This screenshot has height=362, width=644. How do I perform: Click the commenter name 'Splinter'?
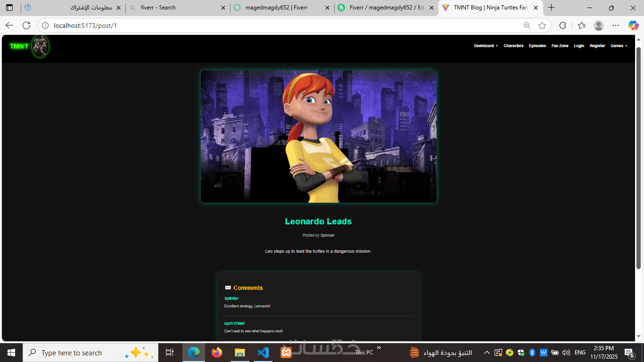pos(231,298)
